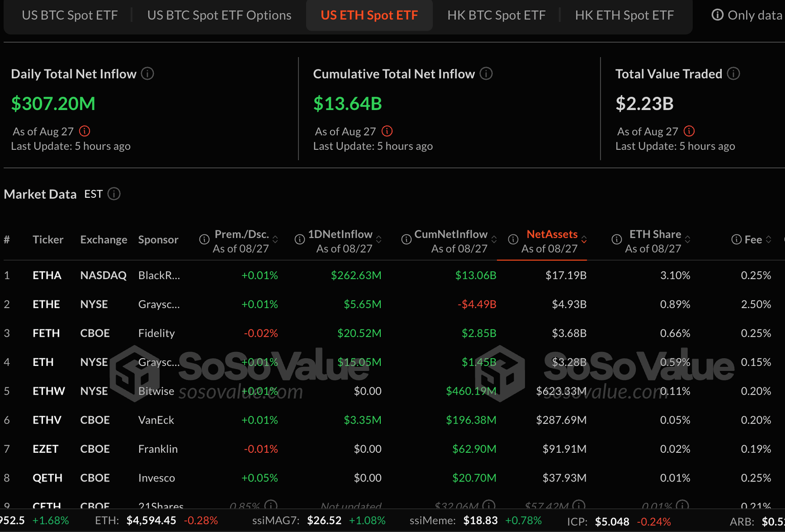Switch to US BTC Spot ETF tab
The image size is (785, 532).
70,15
